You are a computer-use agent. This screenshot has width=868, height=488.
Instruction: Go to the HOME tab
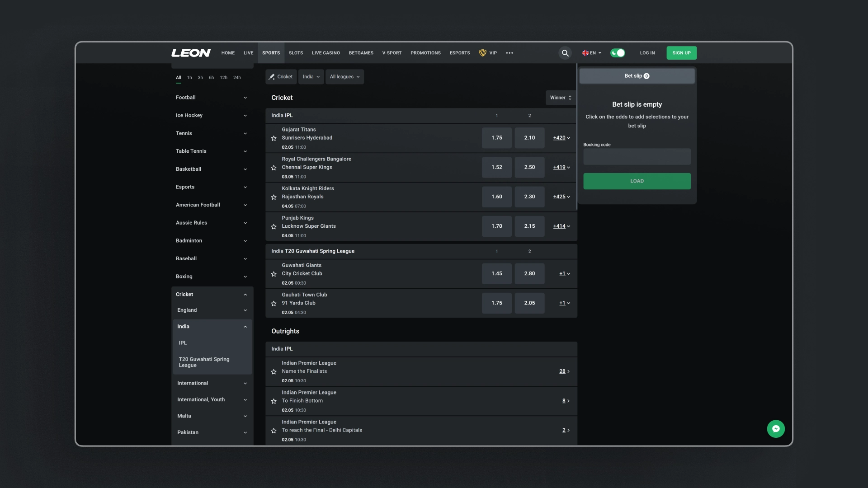coord(228,53)
